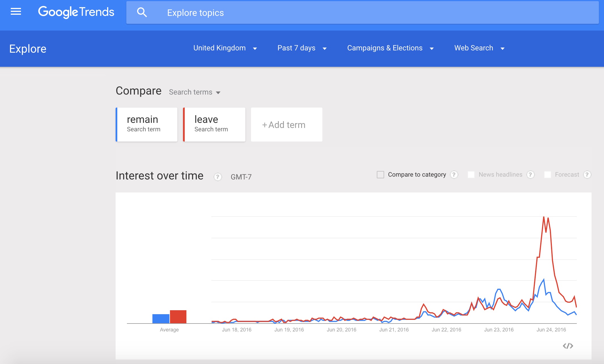The width and height of the screenshot is (604, 364).
Task: Click the Google Trends logo
Action: (76, 12)
